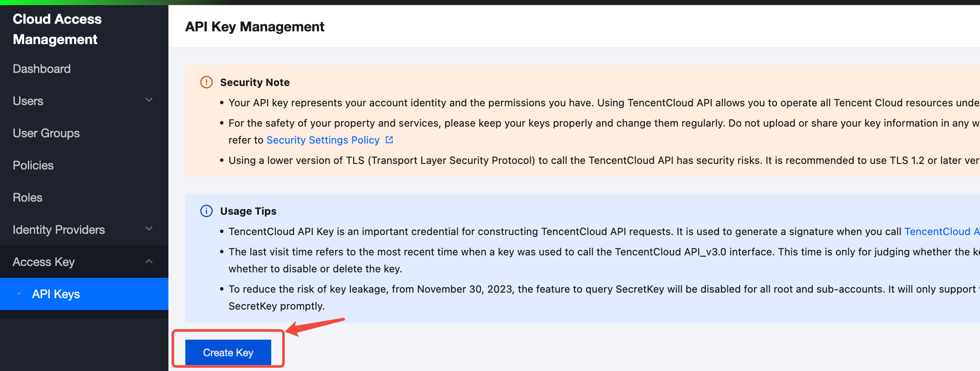Viewport: 980px width, 371px height.
Task: Open the Dashboard page in sidebar
Action: 41,69
